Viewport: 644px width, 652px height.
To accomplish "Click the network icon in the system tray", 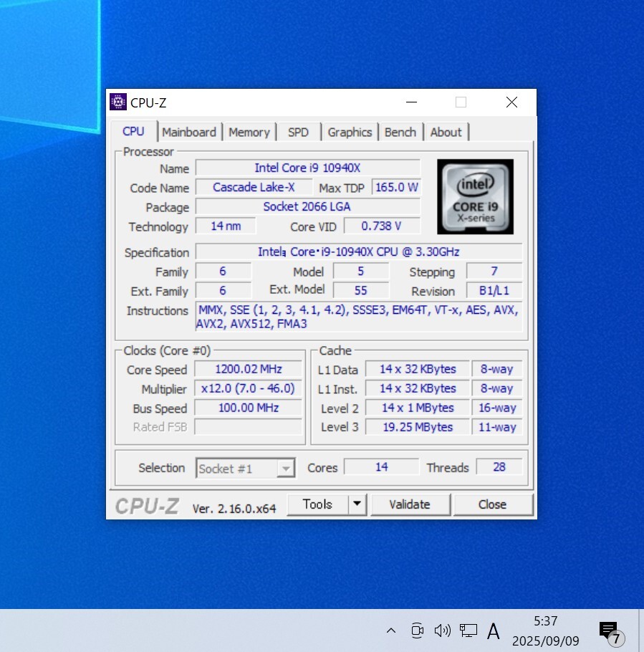I will pos(468,631).
